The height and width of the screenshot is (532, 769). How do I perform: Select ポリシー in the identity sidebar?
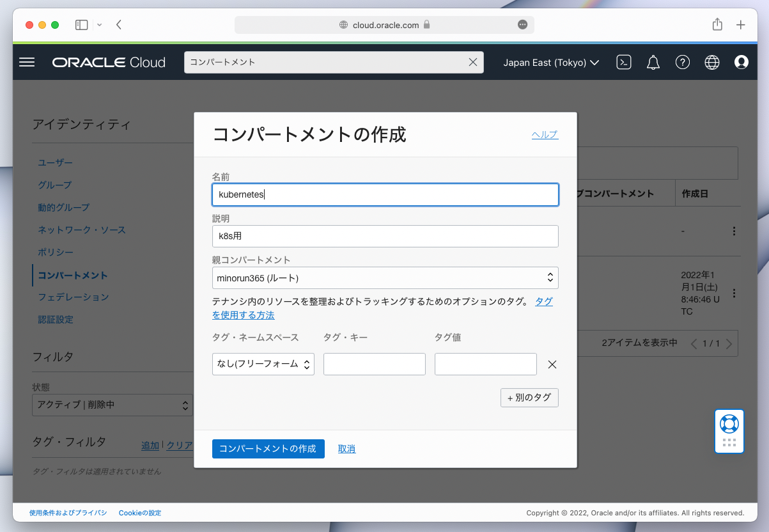point(54,252)
